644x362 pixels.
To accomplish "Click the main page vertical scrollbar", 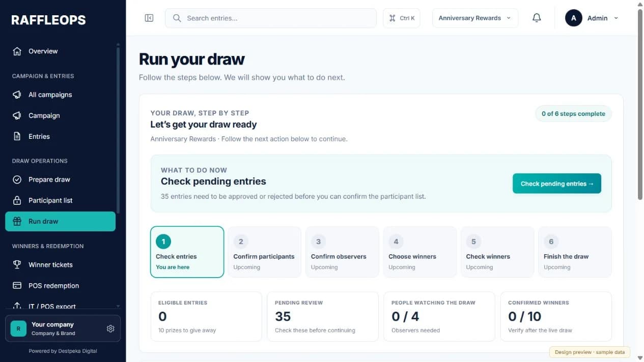I will 640,104.
